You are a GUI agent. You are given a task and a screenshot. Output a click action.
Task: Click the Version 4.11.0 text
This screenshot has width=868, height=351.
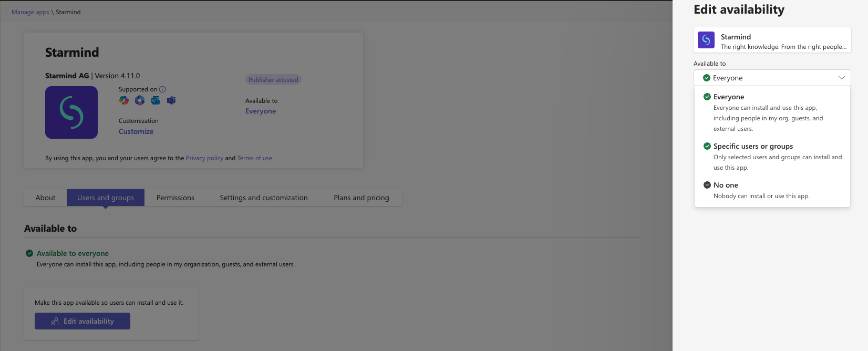[117, 76]
